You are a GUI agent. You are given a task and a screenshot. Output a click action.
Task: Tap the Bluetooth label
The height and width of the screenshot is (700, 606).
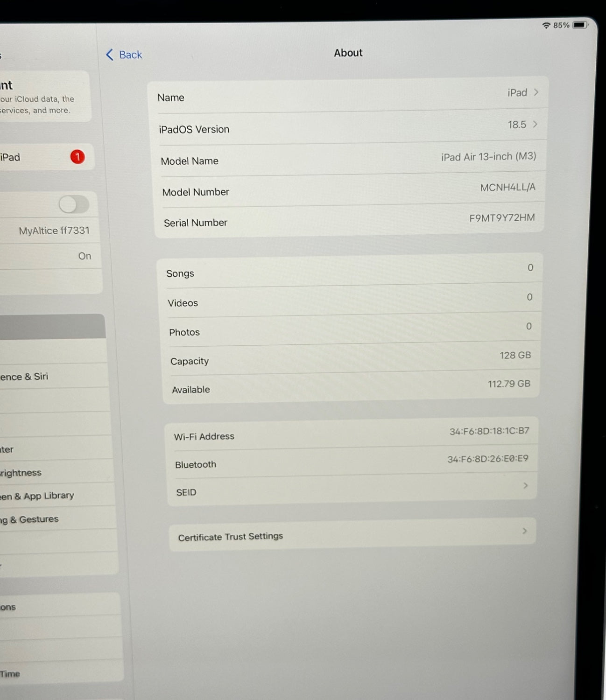pyautogui.click(x=196, y=464)
